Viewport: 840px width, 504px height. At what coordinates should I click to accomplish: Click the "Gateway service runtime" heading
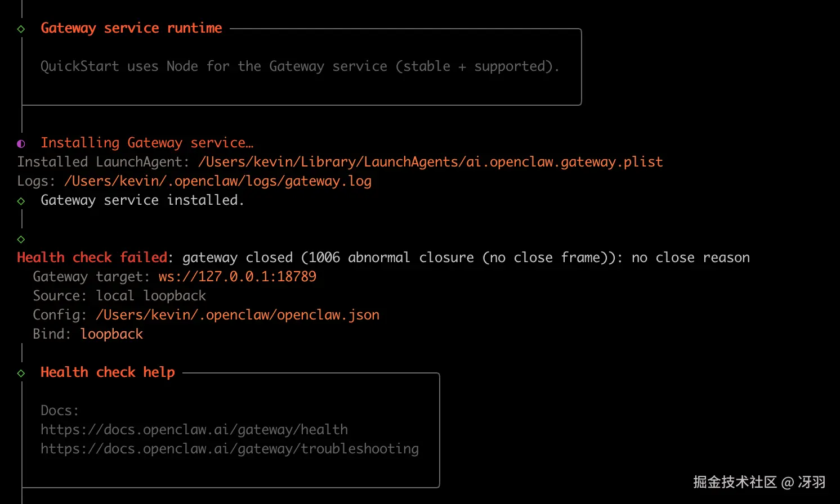pos(131,28)
